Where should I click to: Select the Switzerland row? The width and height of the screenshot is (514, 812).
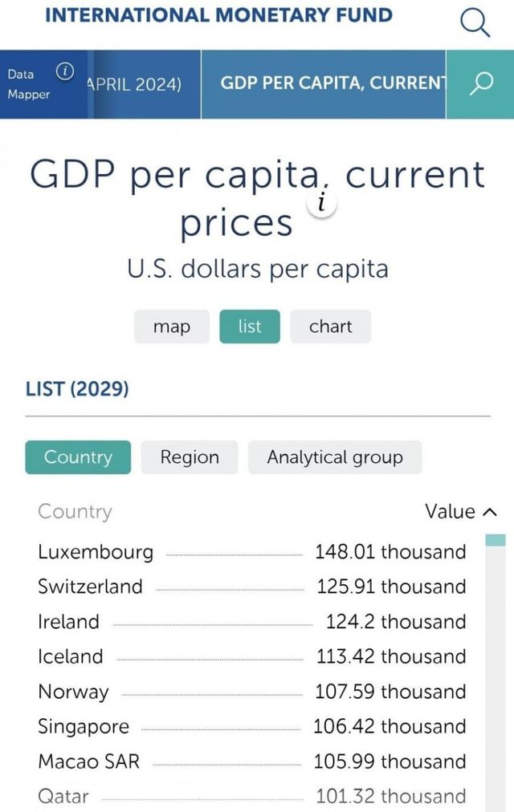[x=90, y=587]
